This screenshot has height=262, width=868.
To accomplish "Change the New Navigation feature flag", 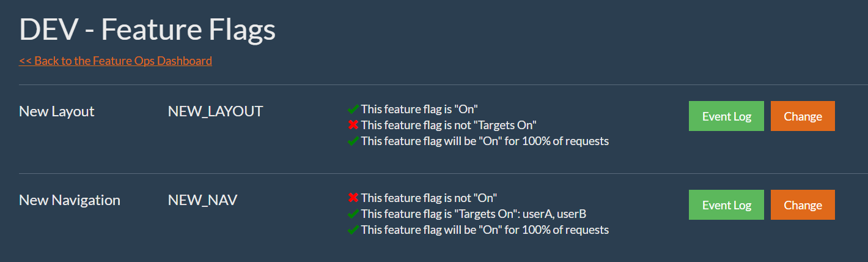I will point(803,205).
